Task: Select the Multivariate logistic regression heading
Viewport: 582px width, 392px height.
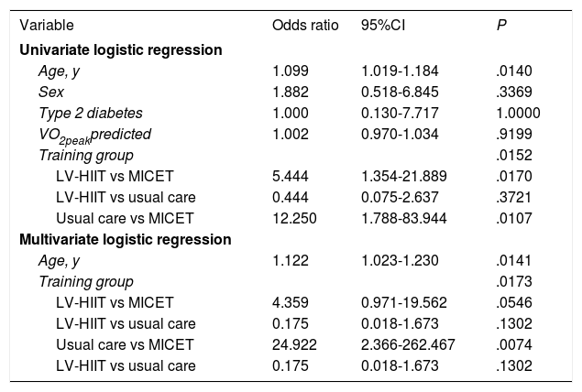Action: coord(125,240)
